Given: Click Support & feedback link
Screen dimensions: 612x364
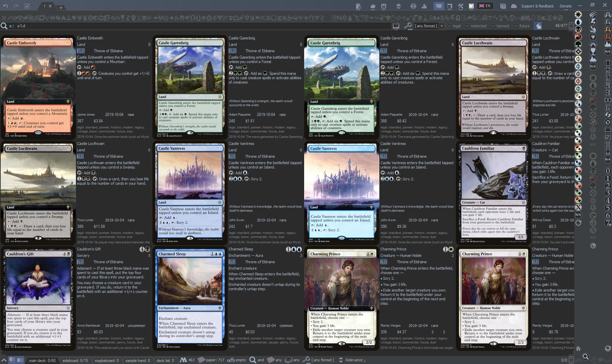Looking at the screenshot, I should point(537,6).
